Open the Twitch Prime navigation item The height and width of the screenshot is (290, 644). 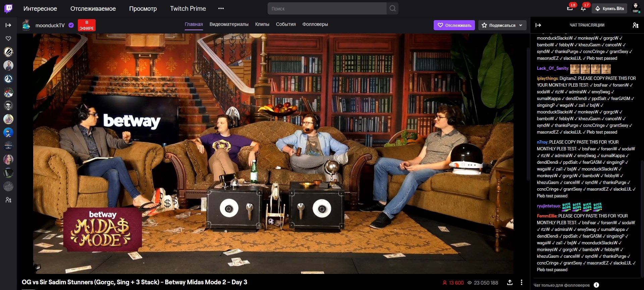[x=188, y=8]
